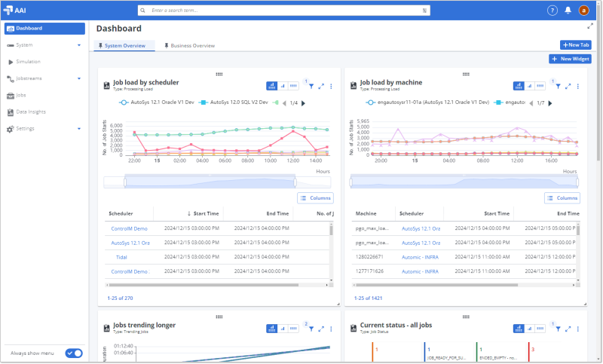Click left handle of scheduler time range slider
603x364 pixels.
(x=125, y=182)
